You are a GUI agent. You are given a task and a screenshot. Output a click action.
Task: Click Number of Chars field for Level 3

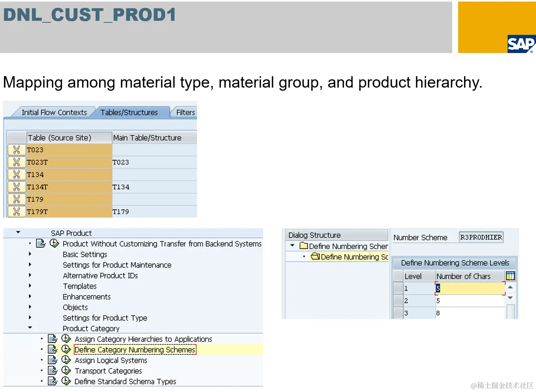tap(470, 313)
